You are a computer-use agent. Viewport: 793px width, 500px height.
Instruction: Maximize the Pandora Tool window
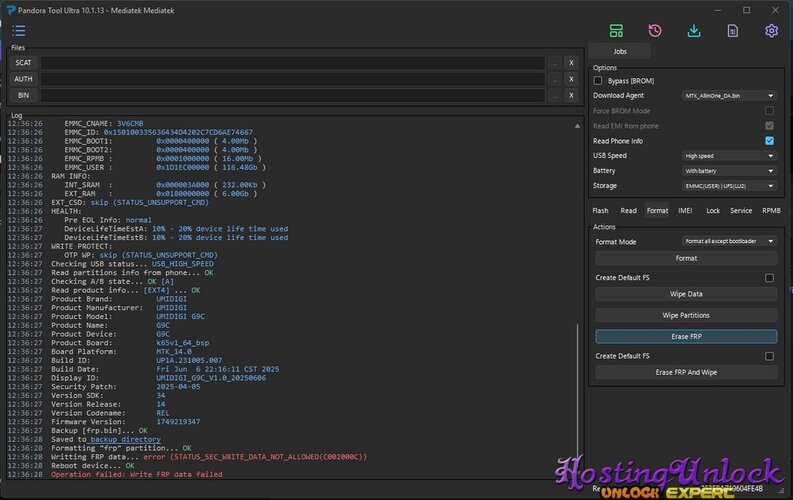(746, 10)
